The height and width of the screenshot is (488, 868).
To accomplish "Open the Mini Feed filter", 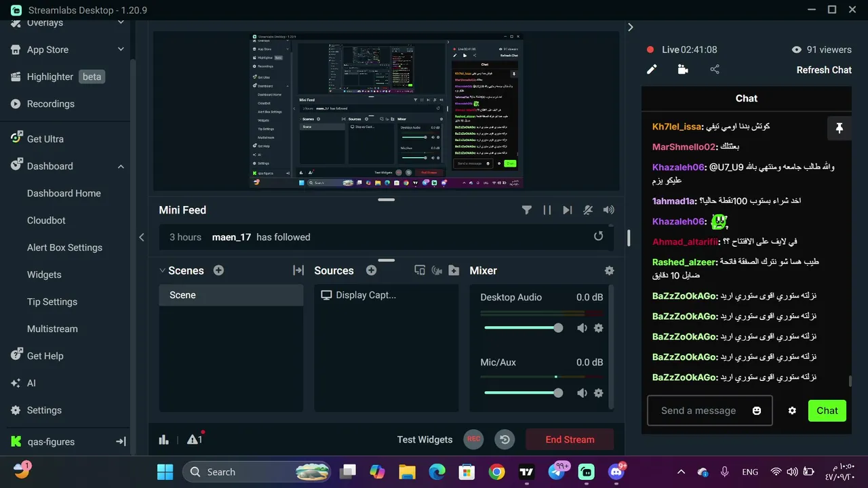I will coord(526,210).
